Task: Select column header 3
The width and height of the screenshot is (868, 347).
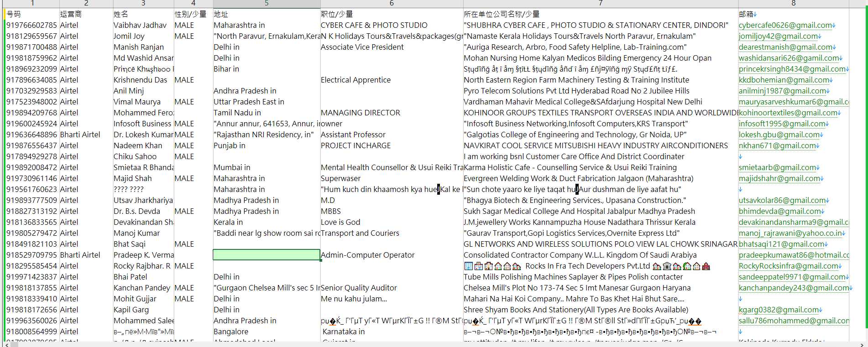Action: tap(143, 3)
